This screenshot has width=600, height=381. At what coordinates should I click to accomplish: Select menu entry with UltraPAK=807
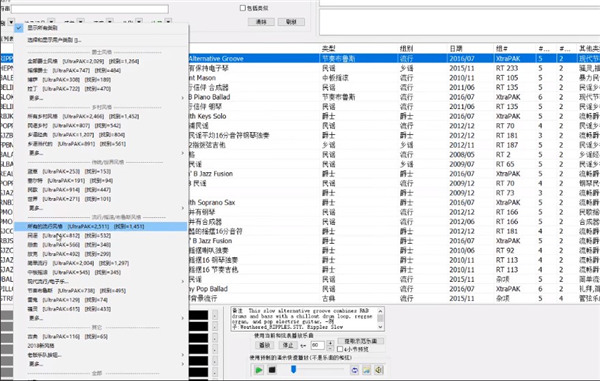click(x=101, y=125)
